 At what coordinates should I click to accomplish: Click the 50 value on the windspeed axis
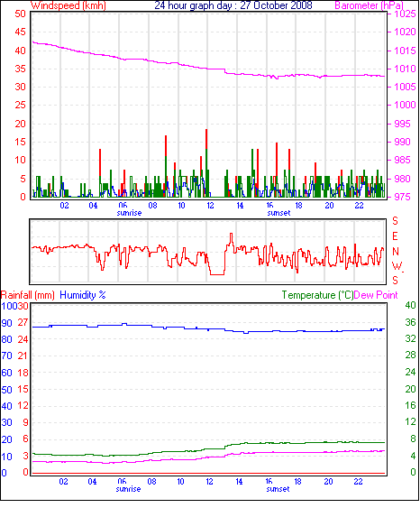click(x=21, y=14)
